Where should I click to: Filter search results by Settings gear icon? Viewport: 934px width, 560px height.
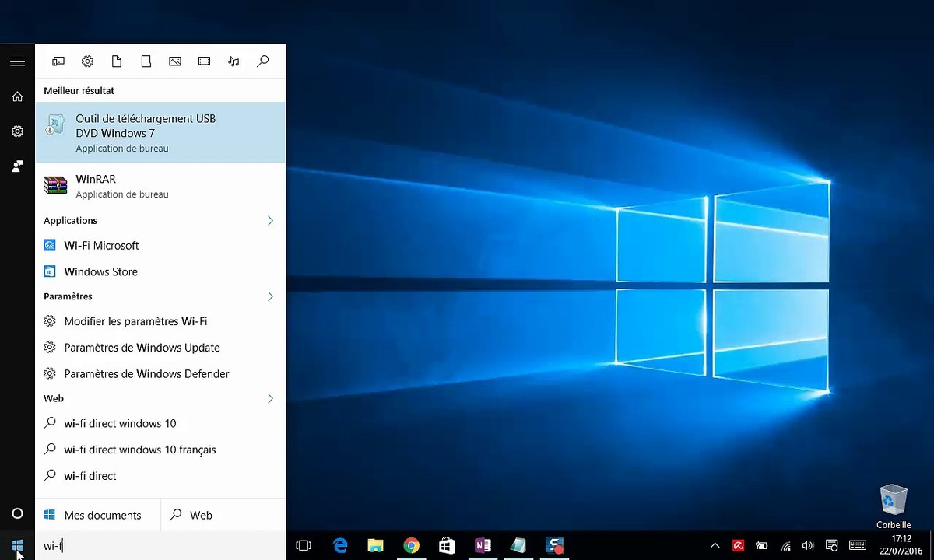tap(87, 61)
